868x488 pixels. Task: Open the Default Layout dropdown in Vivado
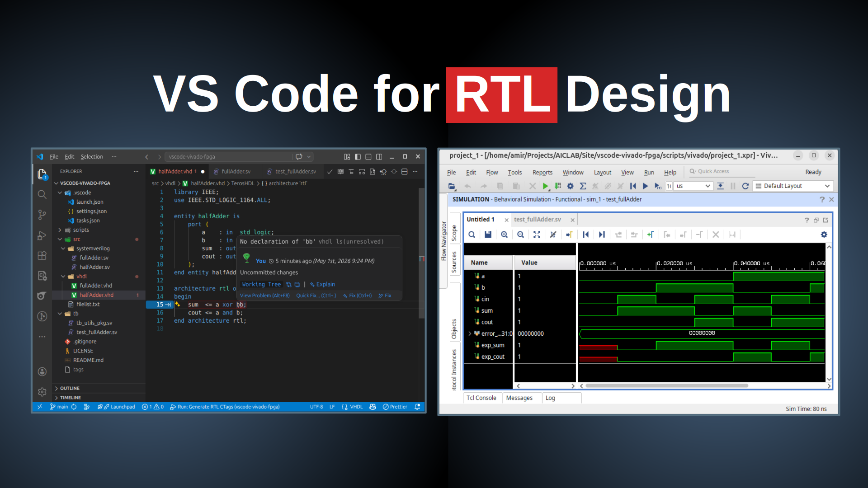[793, 186]
